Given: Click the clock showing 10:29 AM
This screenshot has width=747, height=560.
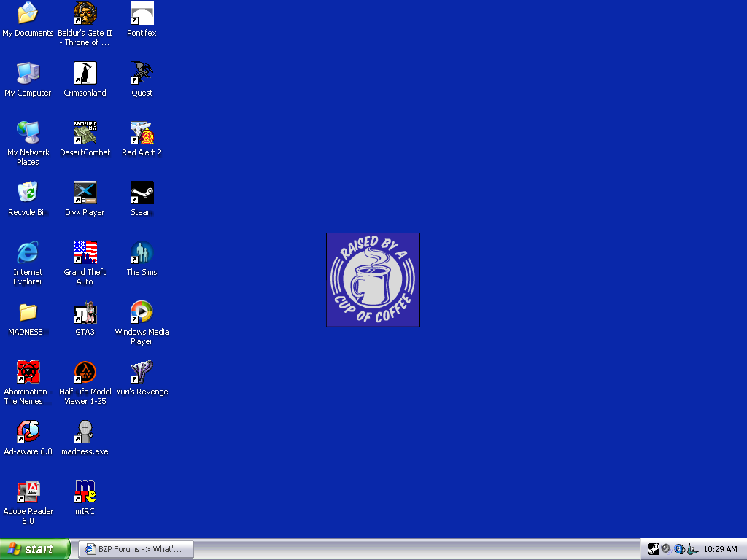Looking at the screenshot, I should [x=720, y=549].
